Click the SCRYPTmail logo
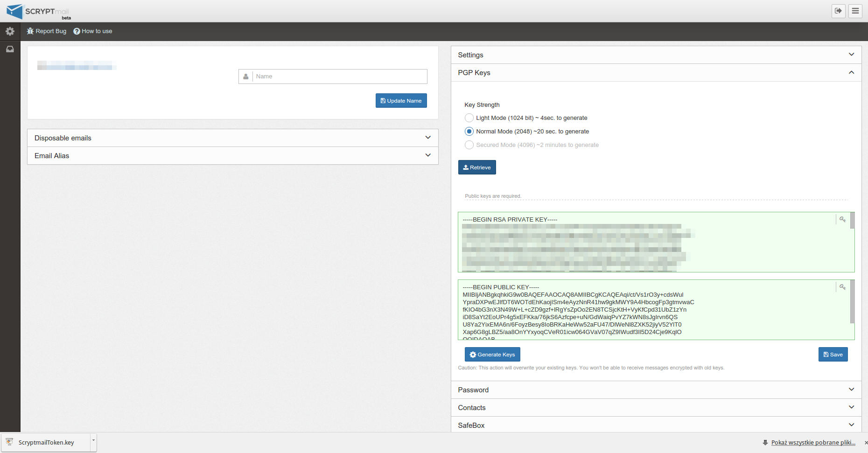This screenshot has height=453, width=868. (x=38, y=12)
